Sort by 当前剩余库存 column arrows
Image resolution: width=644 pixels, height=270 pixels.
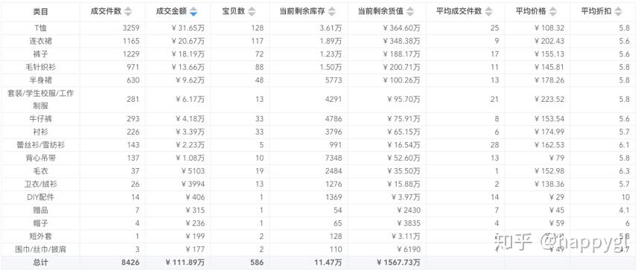[332, 11]
